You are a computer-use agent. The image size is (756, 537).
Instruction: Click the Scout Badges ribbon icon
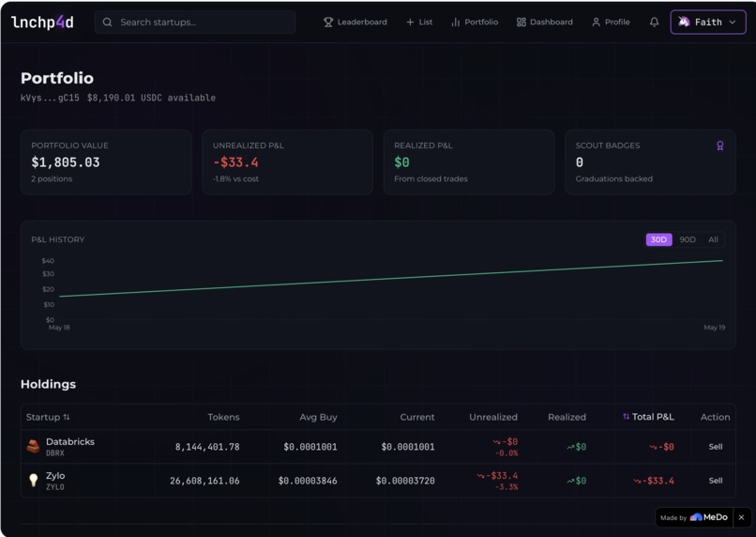point(719,146)
